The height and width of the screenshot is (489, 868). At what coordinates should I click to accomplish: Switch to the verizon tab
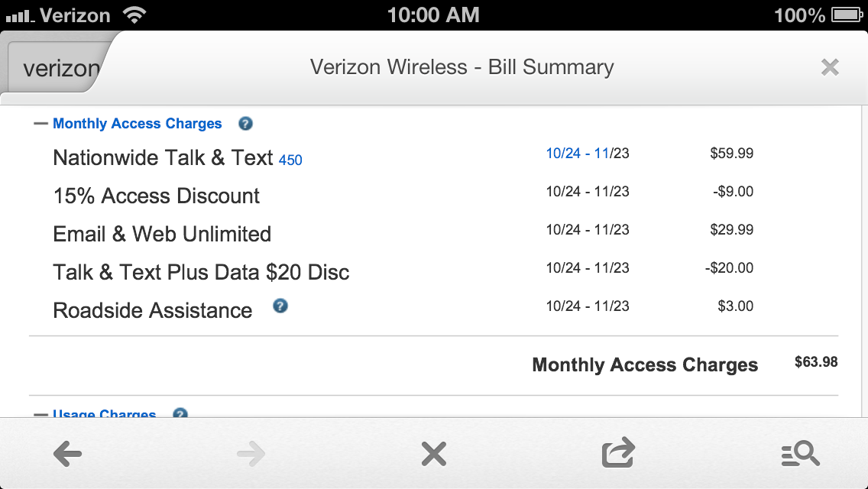(60, 68)
